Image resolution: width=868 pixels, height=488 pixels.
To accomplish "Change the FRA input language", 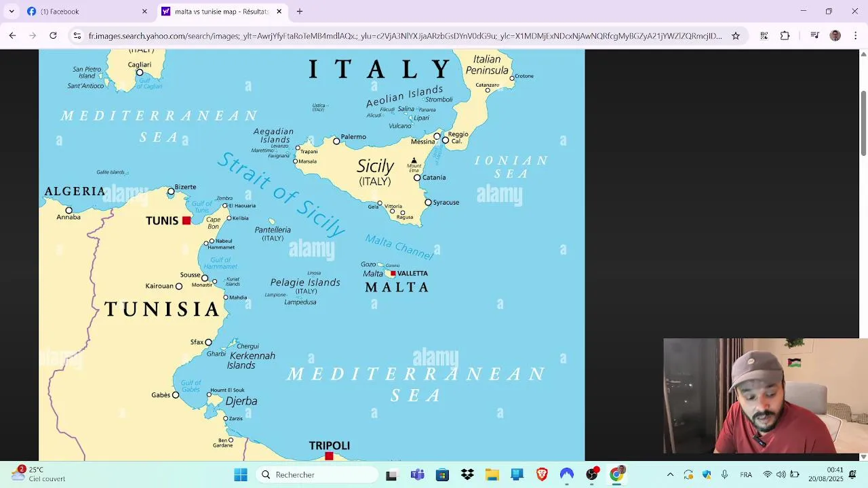I will [x=746, y=474].
